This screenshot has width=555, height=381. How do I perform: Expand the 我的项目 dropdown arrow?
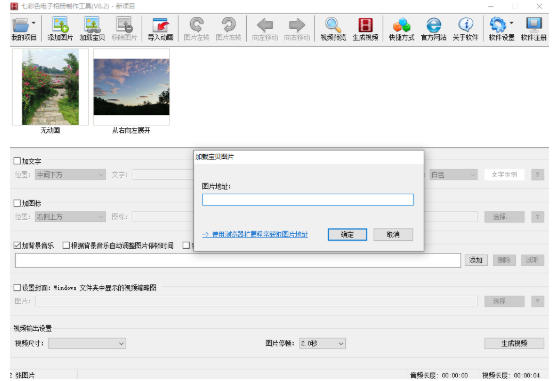tap(34, 23)
